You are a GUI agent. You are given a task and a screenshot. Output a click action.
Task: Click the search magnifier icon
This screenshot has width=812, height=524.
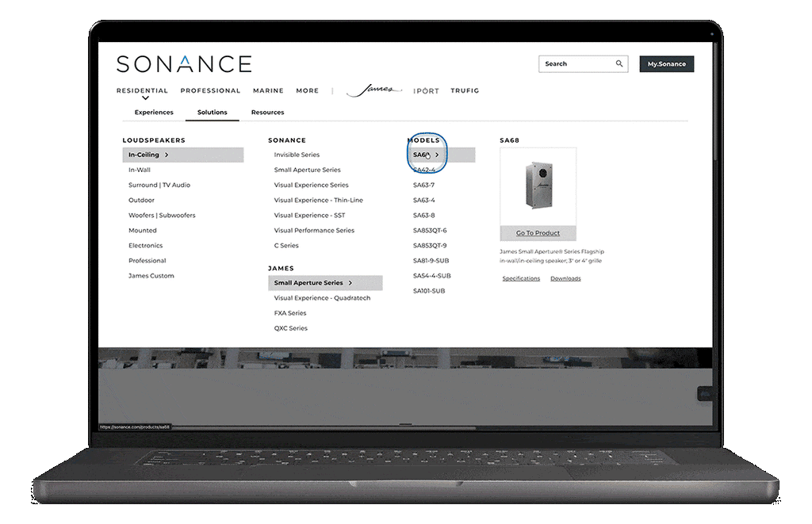point(619,63)
